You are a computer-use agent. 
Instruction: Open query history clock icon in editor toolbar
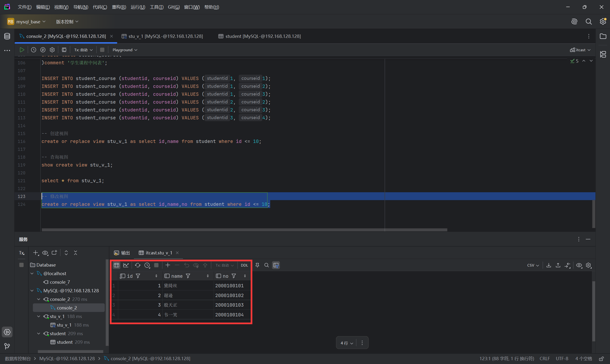pos(34,50)
